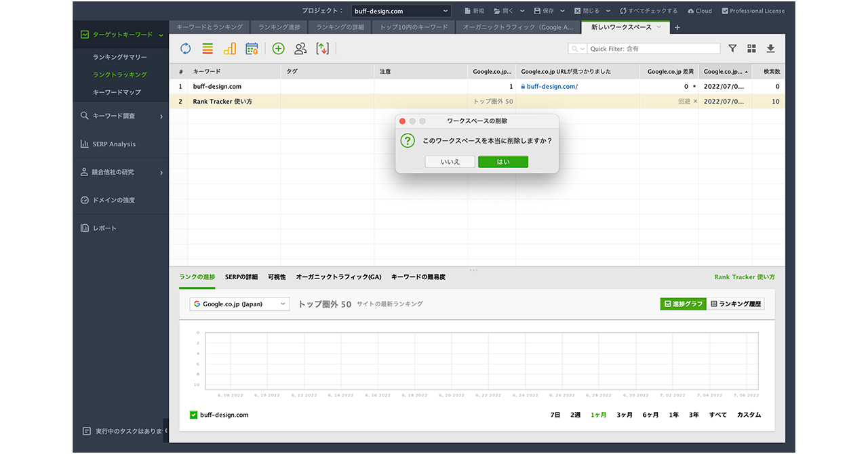Open the column grid layout icon
Image resolution: width=868 pixels, height=454 pixels.
click(751, 49)
